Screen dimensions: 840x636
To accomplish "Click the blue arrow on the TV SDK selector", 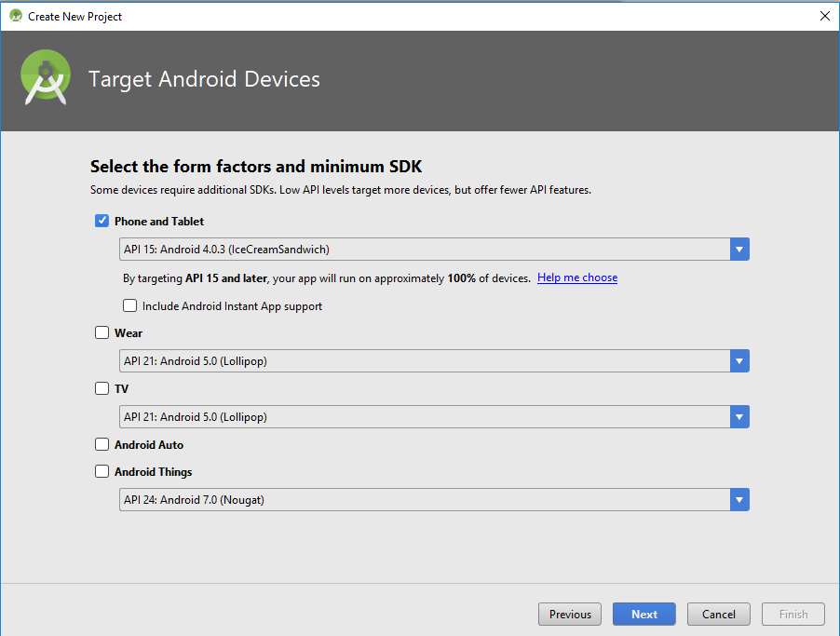I will (738, 416).
